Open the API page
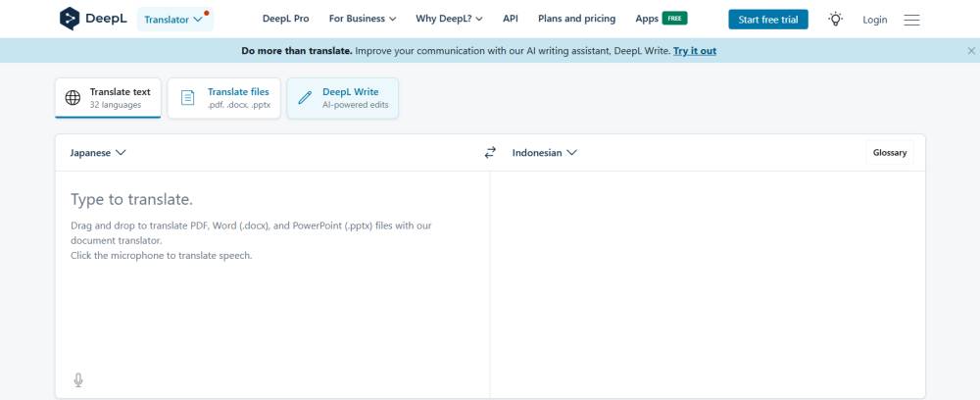This screenshot has width=980, height=400. [x=510, y=19]
